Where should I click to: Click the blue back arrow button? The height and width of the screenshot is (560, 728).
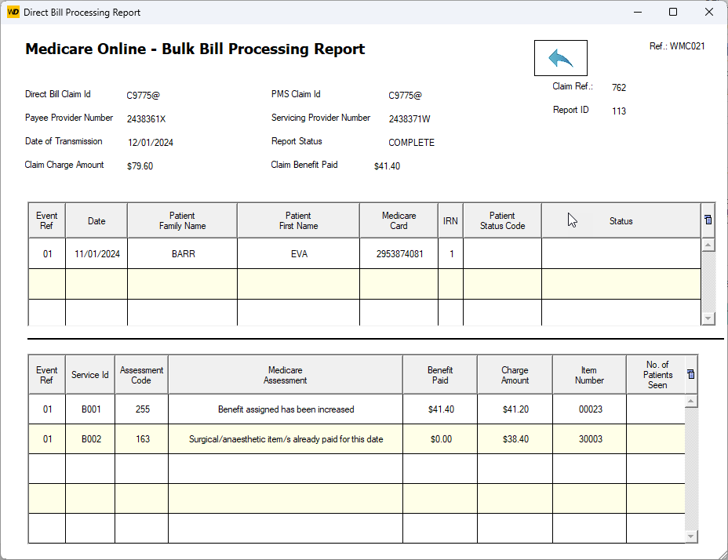point(560,58)
